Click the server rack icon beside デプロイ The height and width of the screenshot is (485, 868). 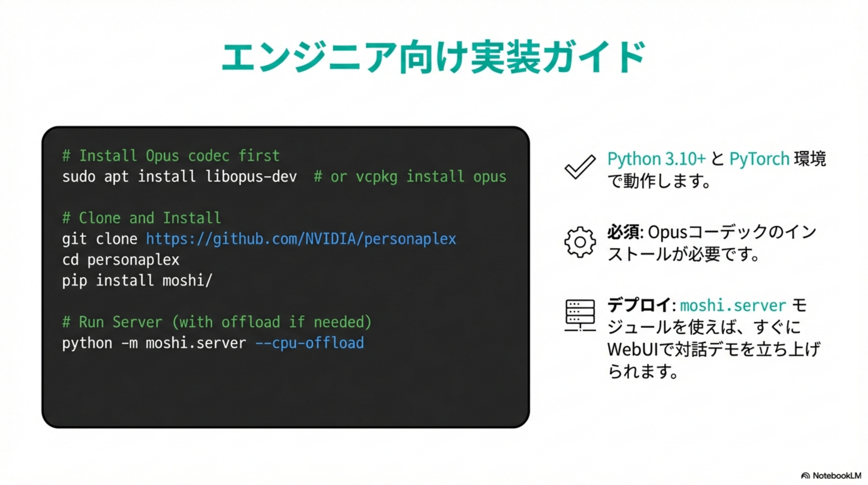tap(580, 315)
